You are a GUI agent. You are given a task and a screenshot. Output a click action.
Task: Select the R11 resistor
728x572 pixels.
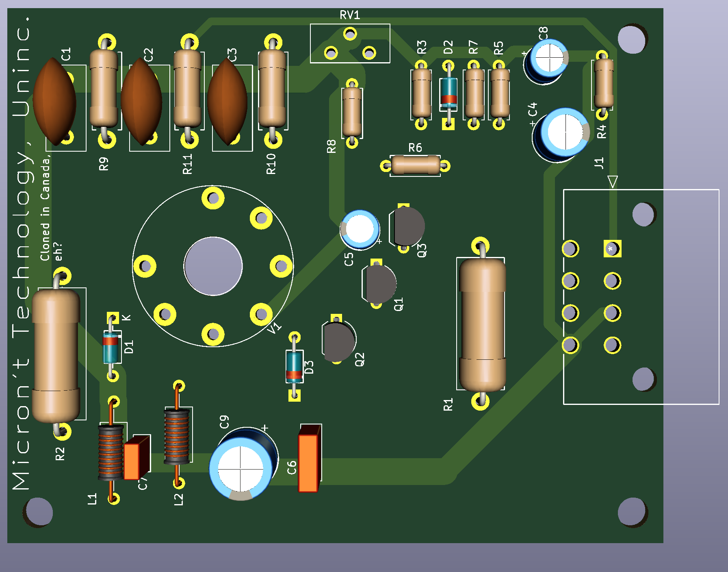click(x=187, y=88)
